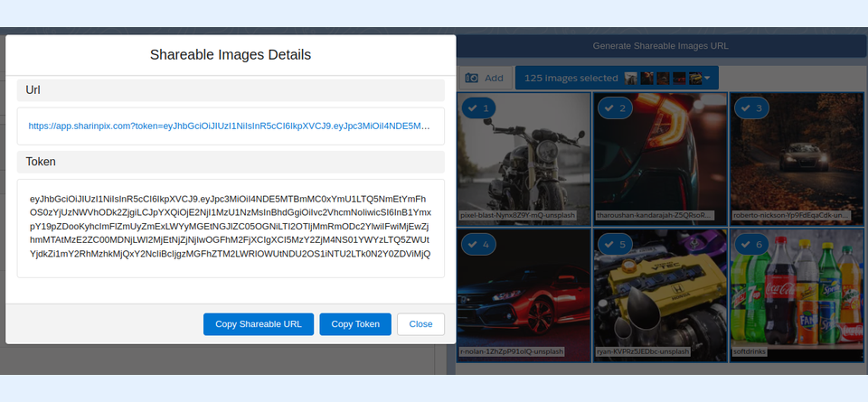
Task: Uncheck selection badge 1 on motorcycle image
Action: click(477, 108)
